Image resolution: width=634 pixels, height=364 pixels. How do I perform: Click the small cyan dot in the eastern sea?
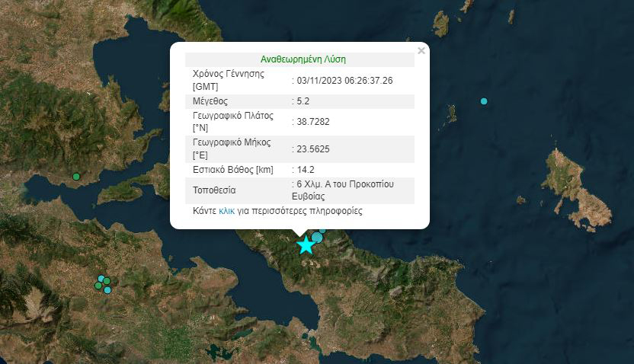[x=484, y=101]
